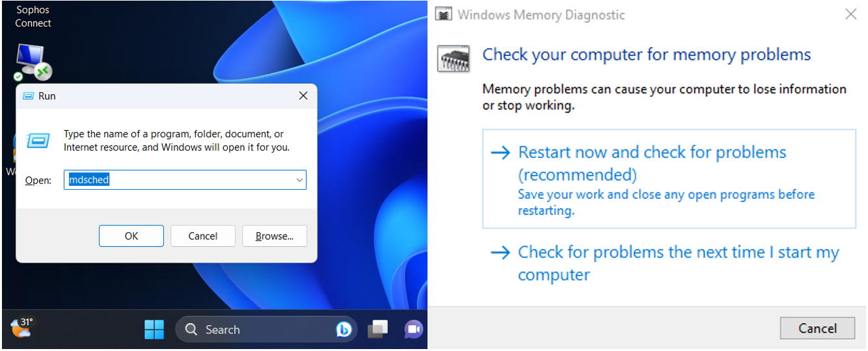Click the magnifier icon in the Search box

click(191, 330)
